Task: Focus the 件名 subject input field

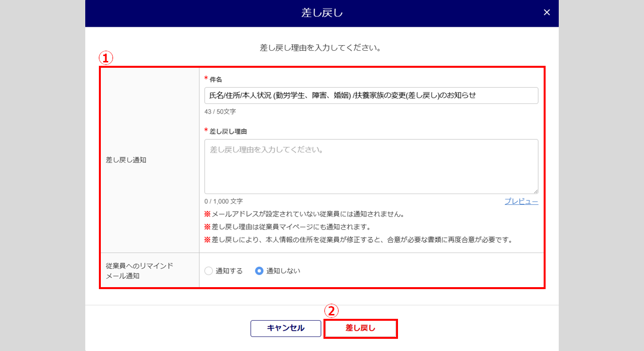Action: 371,96
